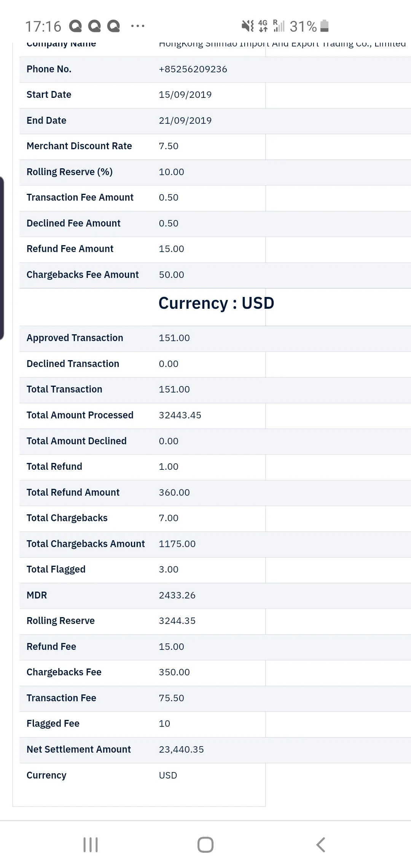
Task: Tap the battery status icon
Action: tap(324, 26)
